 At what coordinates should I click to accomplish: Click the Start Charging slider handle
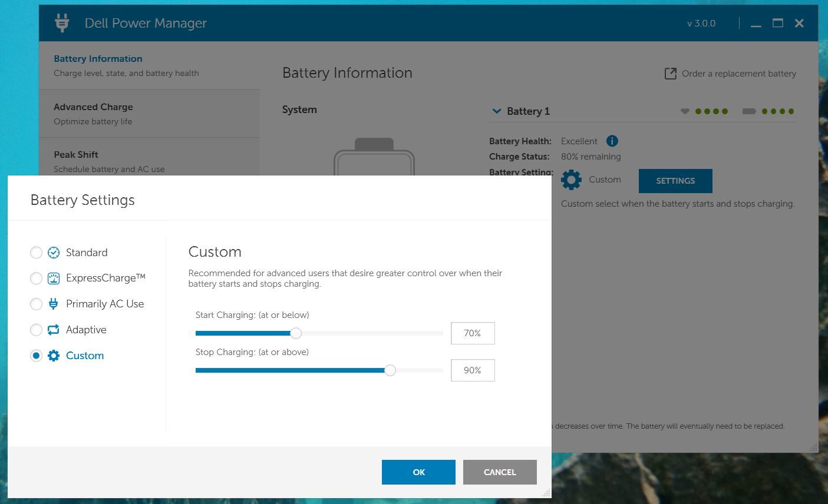click(296, 333)
